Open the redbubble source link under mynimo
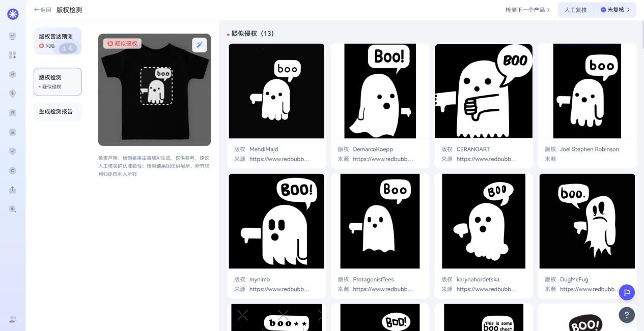This screenshot has width=644, height=331. pos(279,289)
